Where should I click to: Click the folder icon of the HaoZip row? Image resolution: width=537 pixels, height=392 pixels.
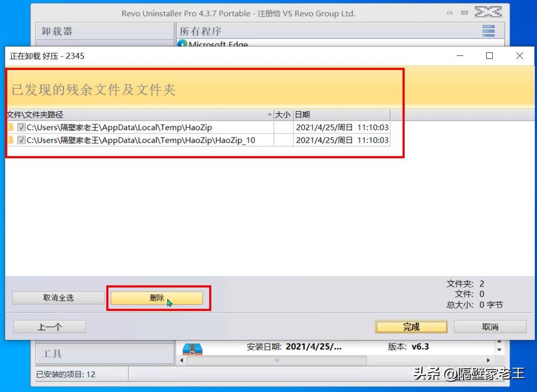tap(10, 127)
